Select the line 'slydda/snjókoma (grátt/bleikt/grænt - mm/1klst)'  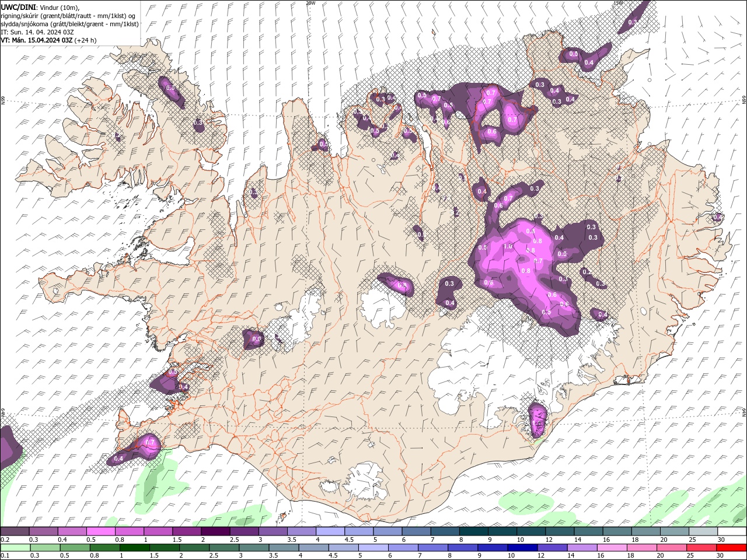[69, 24]
